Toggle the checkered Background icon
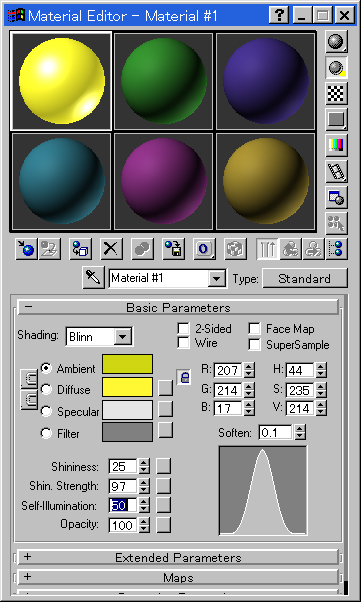 pos(337,93)
